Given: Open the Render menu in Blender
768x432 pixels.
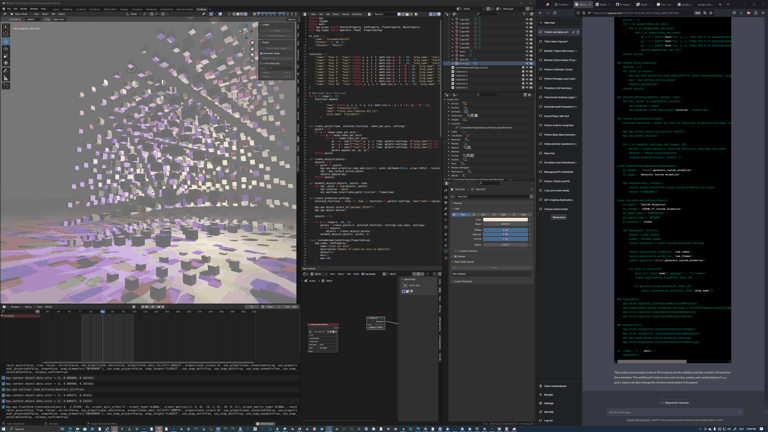Looking at the screenshot, I should 24,9.
